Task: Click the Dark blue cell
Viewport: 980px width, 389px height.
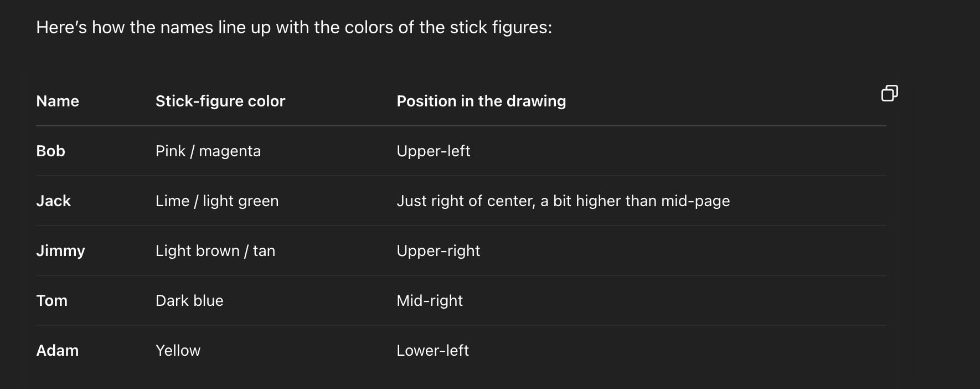Action: [189, 300]
